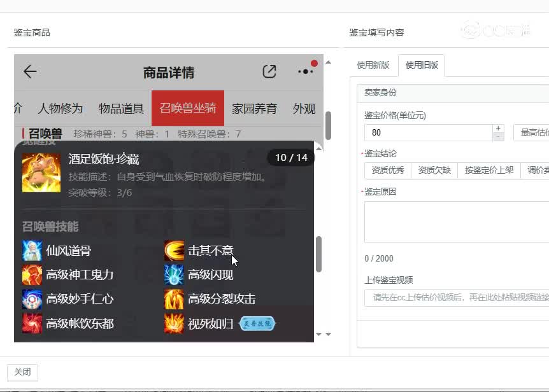Click the skill popup scrollbar thumb

pyautogui.click(x=318, y=254)
